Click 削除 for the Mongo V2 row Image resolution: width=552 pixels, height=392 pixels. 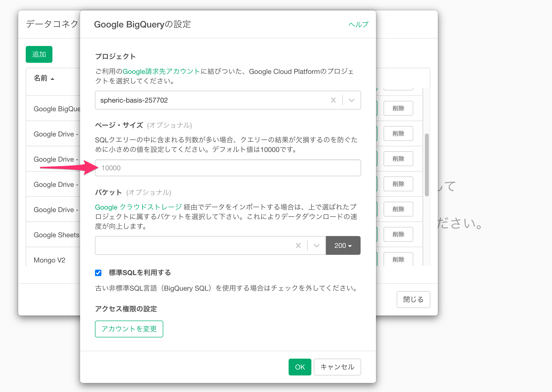coord(398,259)
